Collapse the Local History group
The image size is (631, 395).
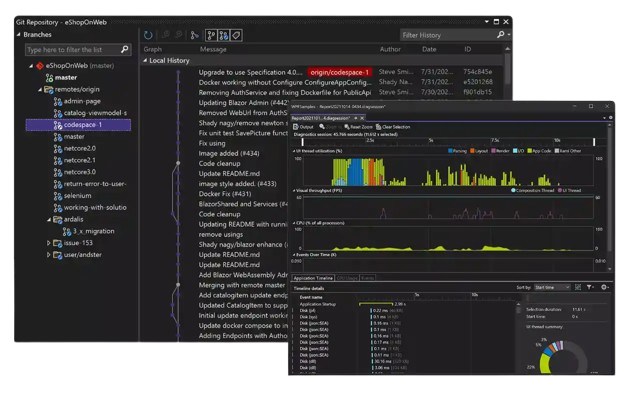click(145, 60)
